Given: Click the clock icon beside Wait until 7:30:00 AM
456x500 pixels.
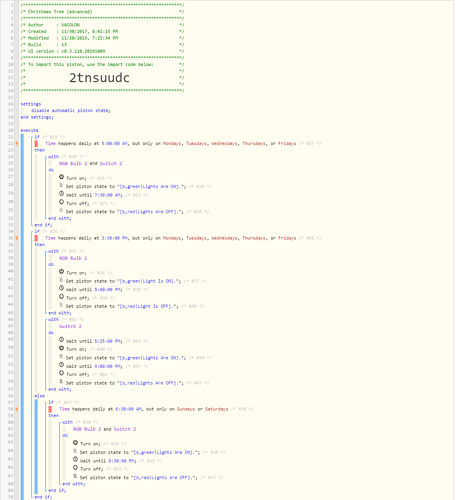Looking at the screenshot, I should 61,193.
